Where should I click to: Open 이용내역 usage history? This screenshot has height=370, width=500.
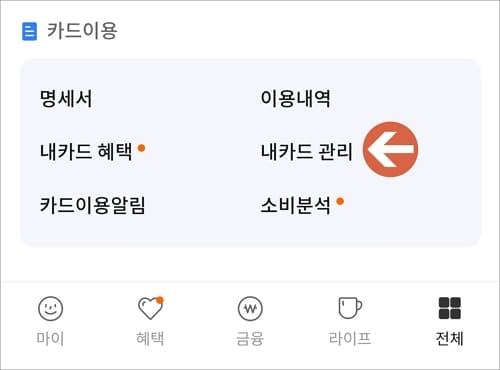(295, 99)
